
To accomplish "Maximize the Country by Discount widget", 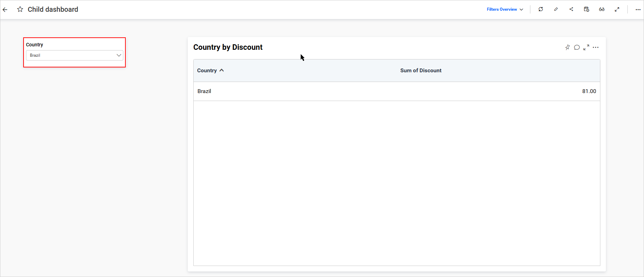I will pos(586,47).
